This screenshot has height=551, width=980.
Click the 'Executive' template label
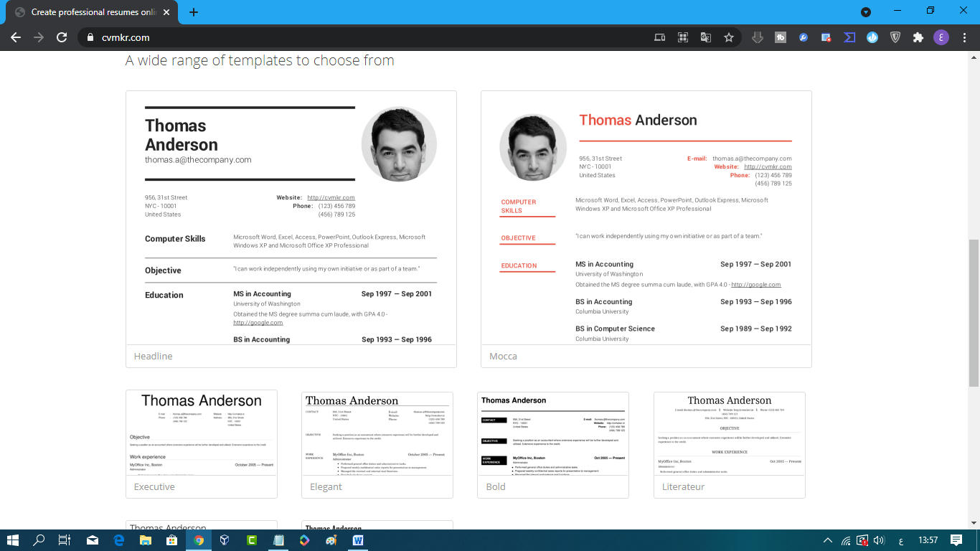(154, 486)
